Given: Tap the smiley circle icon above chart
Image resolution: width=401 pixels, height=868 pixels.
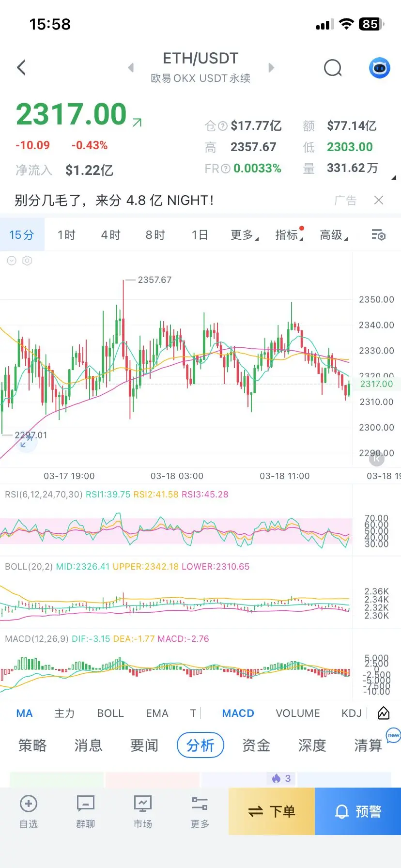Looking at the screenshot, I should [12, 261].
